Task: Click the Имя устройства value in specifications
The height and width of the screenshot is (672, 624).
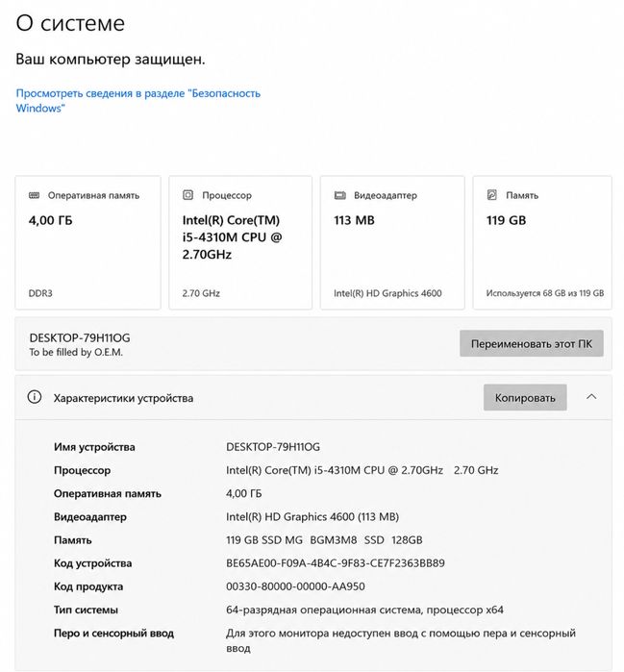Action: [x=273, y=447]
